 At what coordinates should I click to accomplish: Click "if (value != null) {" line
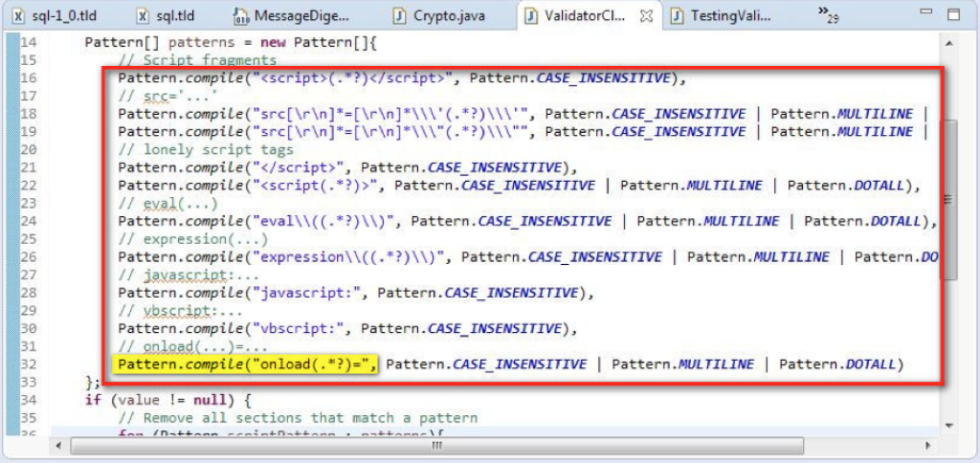[x=168, y=400]
